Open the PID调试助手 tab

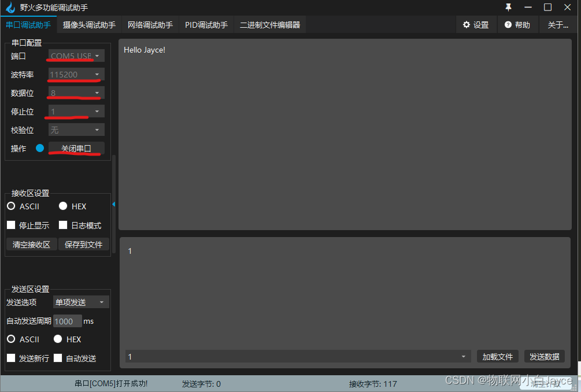[206, 25]
